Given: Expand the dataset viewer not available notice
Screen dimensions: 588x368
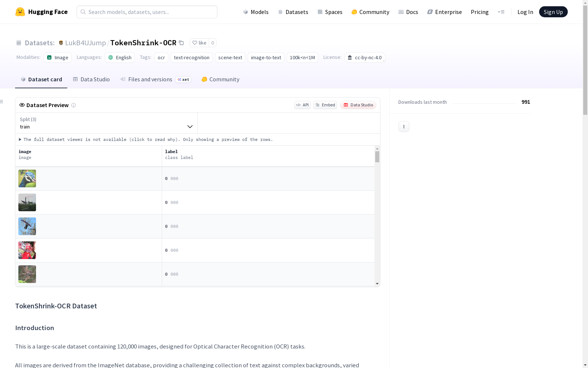Looking at the screenshot, I should (x=146, y=139).
